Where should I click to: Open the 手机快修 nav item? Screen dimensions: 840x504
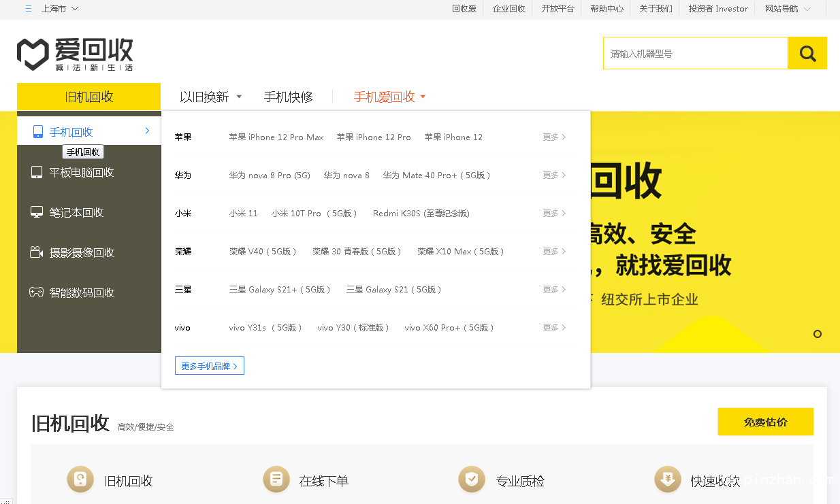289,97
